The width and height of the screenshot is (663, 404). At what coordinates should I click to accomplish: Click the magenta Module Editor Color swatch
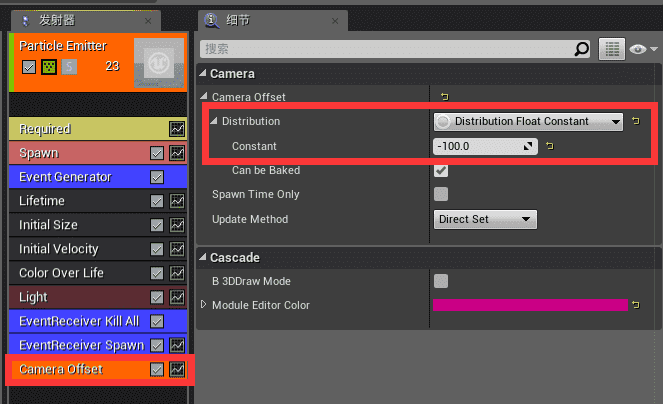point(529,305)
